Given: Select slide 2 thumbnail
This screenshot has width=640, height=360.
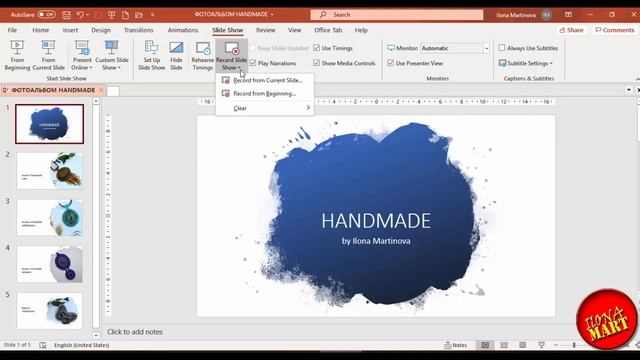Looking at the screenshot, I should coord(49,171).
